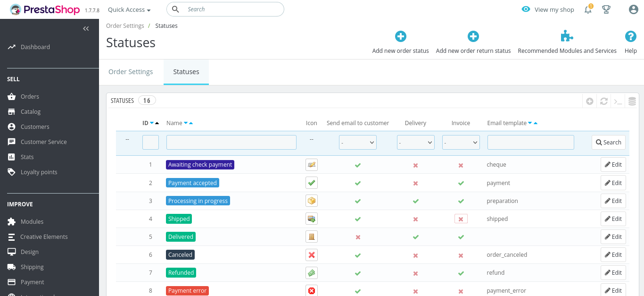This screenshot has height=296, width=644.
Task: Collapse the sidebar menu with double chevron
Action: [x=86, y=29]
